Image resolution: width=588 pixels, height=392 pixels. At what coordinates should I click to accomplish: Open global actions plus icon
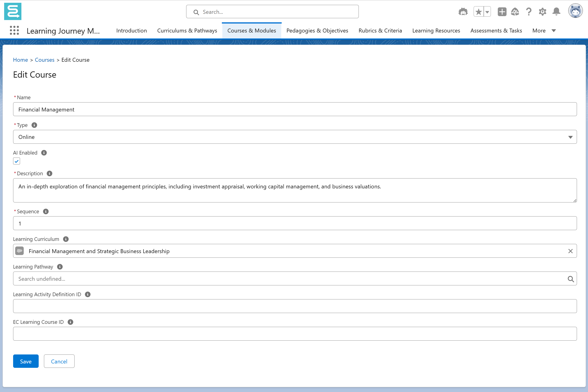pos(501,12)
